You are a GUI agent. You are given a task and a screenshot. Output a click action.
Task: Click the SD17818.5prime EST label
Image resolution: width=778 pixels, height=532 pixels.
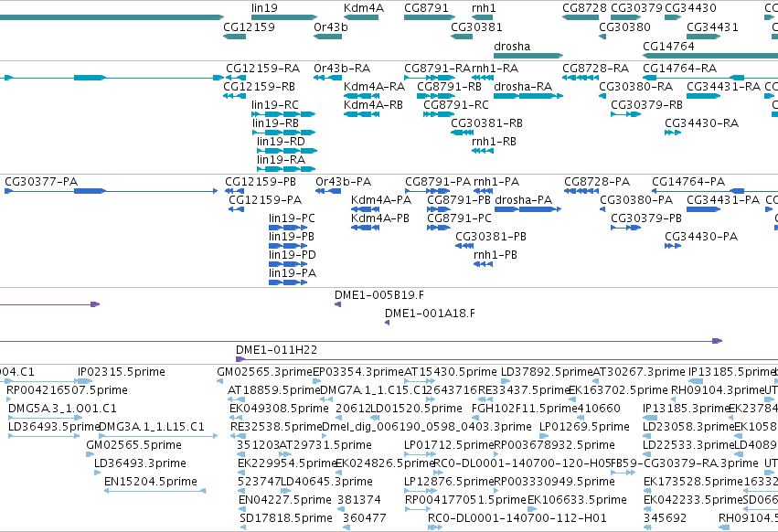coord(286,518)
